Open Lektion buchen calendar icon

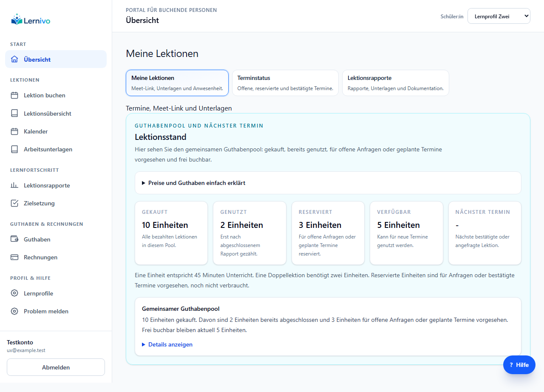coord(14,95)
